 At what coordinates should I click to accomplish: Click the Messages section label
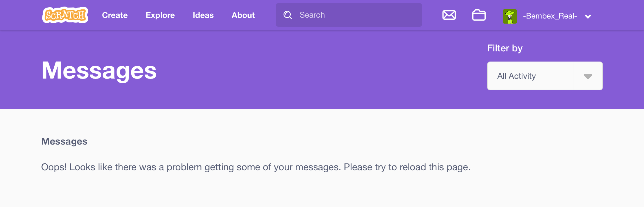coord(64,141)
